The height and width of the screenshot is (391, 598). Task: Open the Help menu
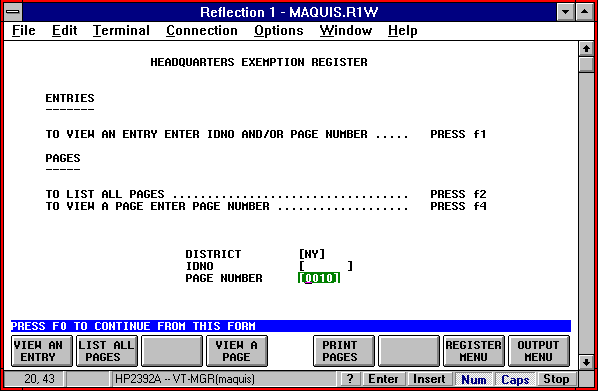(403, 31)
